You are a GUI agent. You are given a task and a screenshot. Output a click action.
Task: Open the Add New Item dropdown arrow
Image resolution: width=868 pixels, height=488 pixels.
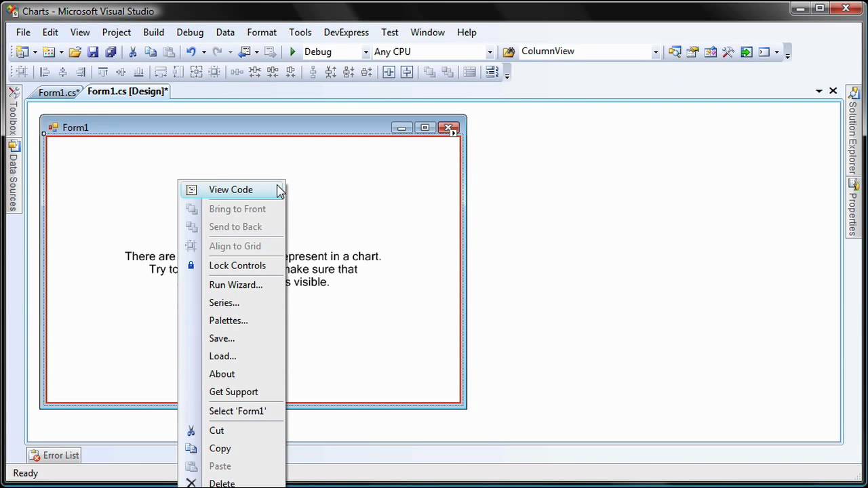[x=61, y=52]
